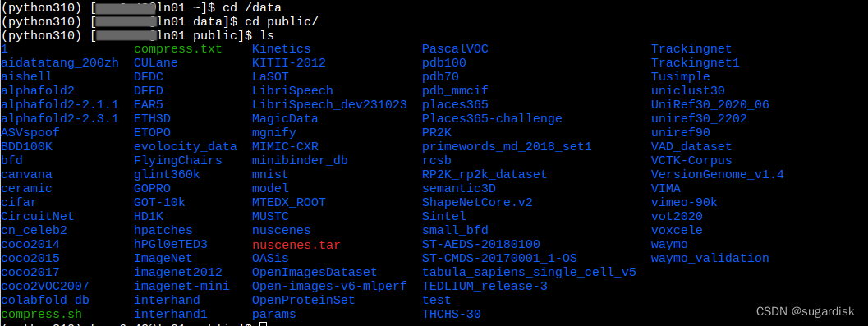
Task: Click the evolocity_data directory entry
Action: [186, 147]
